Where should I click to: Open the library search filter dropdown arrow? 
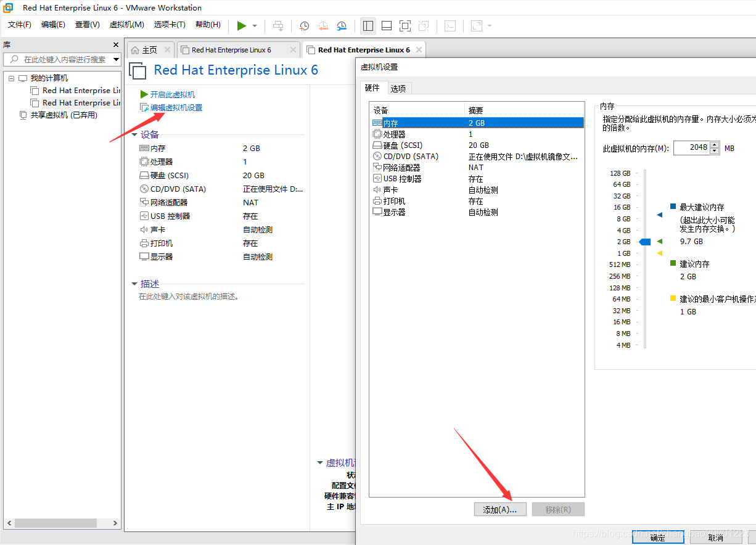[x=116, y=60]
